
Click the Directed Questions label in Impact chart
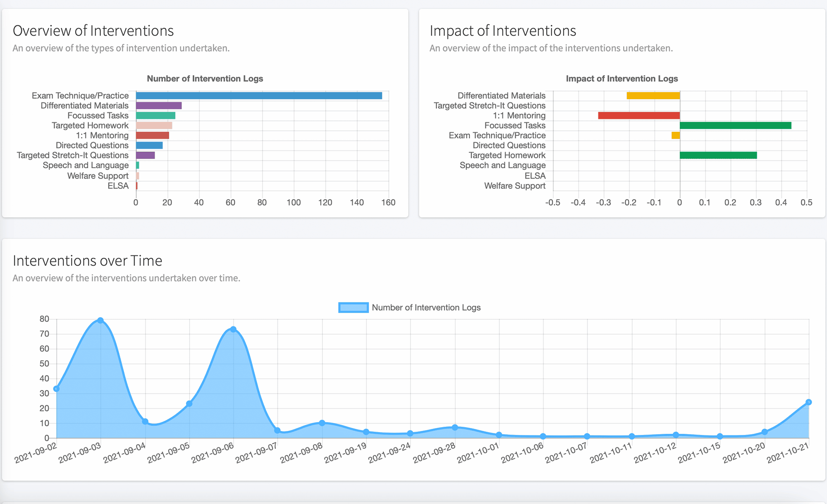coord(509,145)
